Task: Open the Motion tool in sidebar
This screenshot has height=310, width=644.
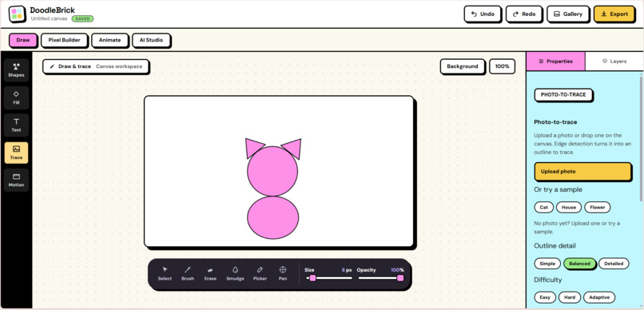Action: [x=17, y=181]
